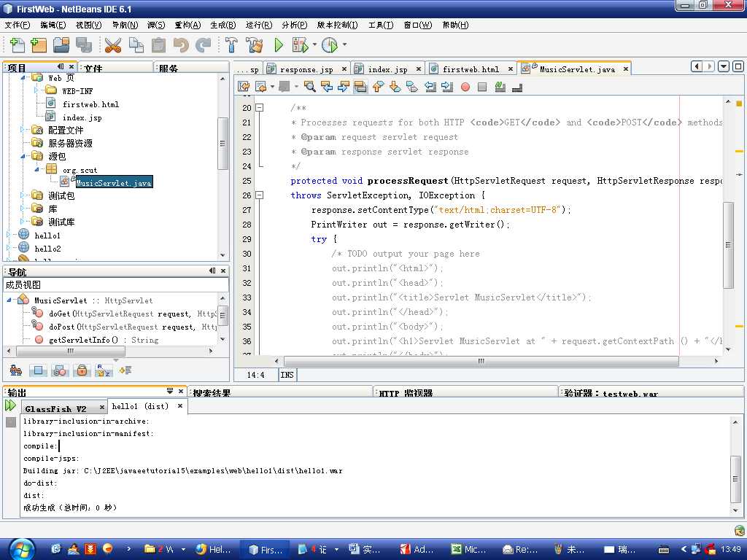Toggle alphabetical sort in navigator
The image size is (747, 560).
click(104, 370)
